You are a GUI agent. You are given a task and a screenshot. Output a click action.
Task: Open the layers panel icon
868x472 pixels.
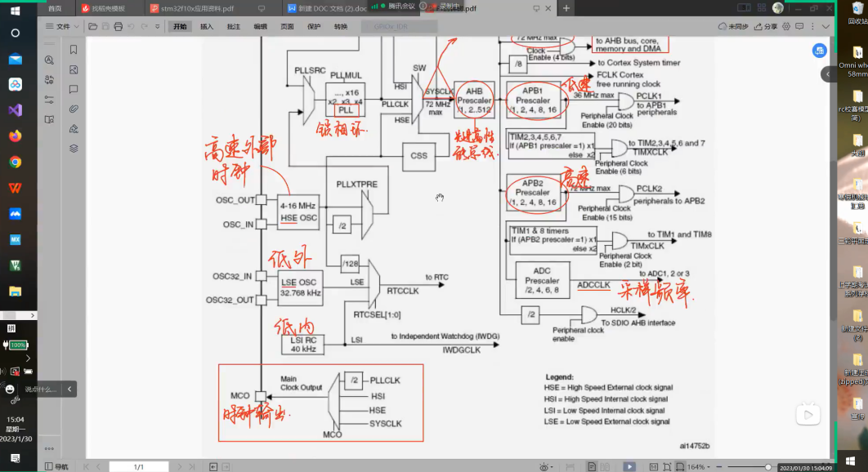point(74,148)
